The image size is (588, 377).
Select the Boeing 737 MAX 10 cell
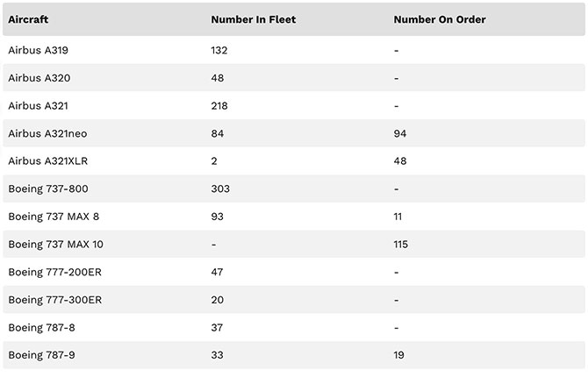pyautogui.click(x=55, y=244)
